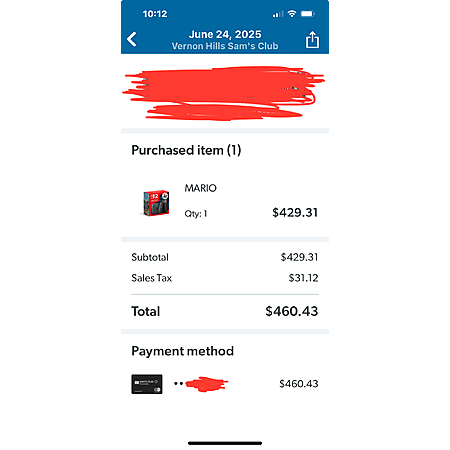450x450 pixels.
Task: Tap the back chevron arrow
Action: point(132,39)
